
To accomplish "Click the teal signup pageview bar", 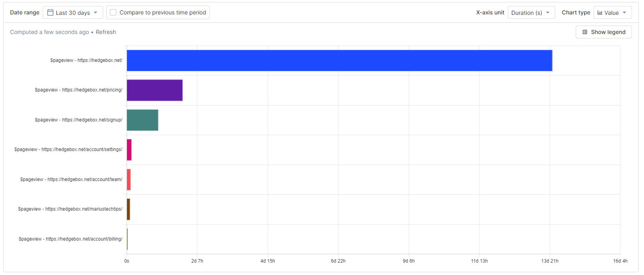I will pos(142,120).
